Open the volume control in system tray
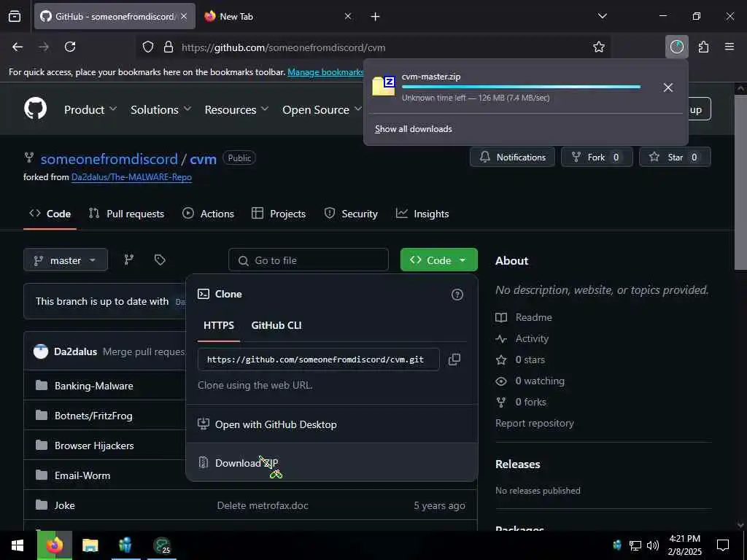This screenshot has height=560, width=747. pos(653,545)
